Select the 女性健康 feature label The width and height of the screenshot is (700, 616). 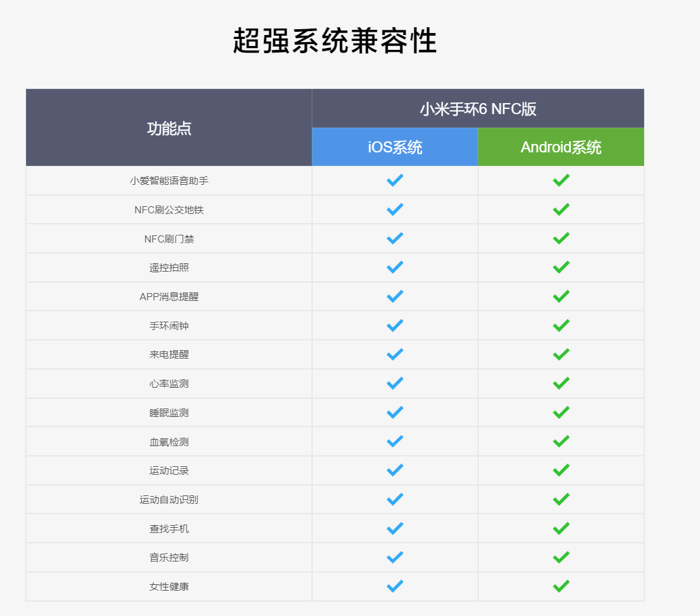[x=169, y=587]
